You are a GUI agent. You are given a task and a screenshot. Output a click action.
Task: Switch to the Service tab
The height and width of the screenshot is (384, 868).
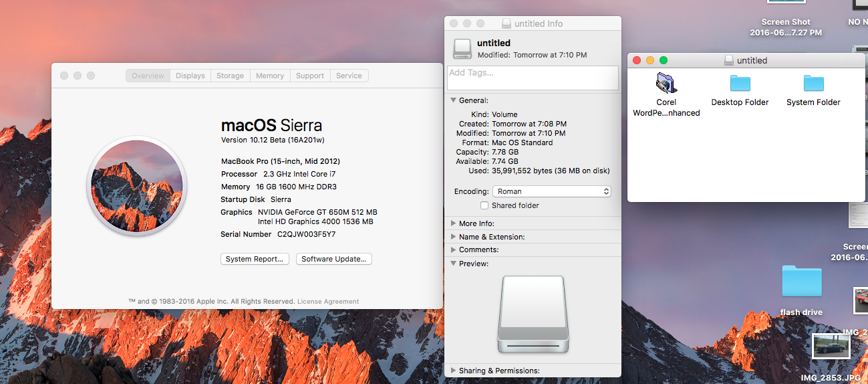point(349,76)
